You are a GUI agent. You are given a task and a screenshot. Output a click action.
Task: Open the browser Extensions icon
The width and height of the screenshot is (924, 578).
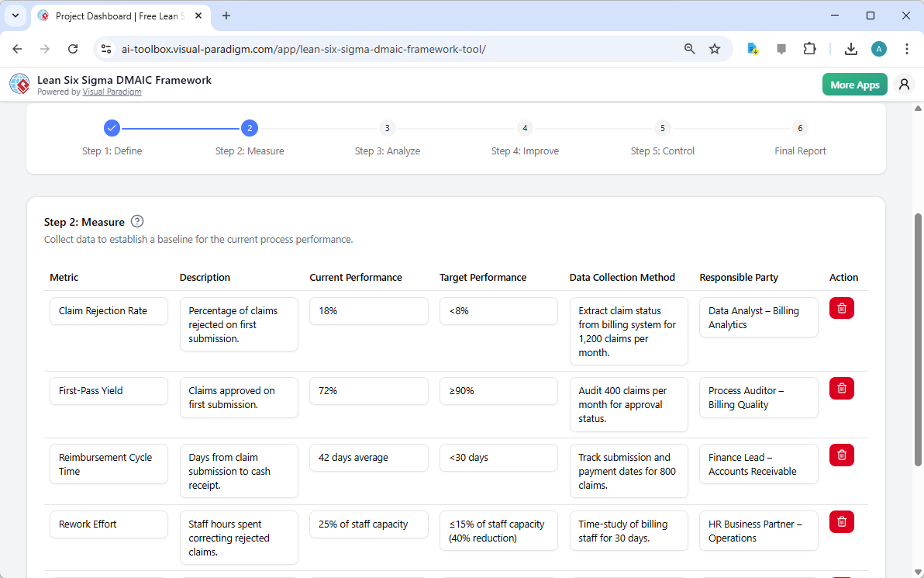[810, 48]
